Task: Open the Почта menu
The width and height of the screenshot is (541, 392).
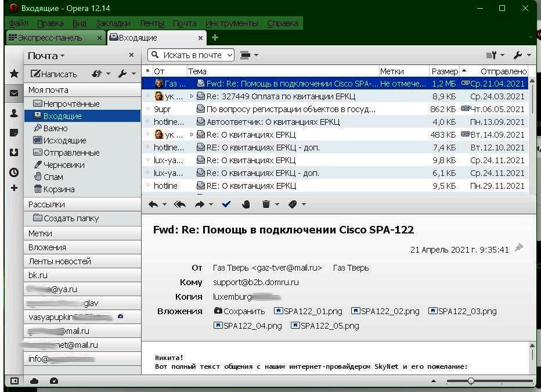Action: (185, 23)
